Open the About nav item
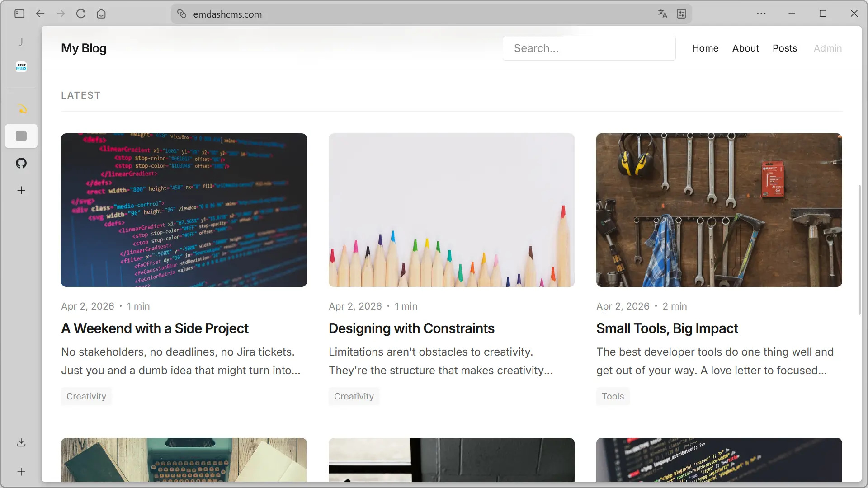This screenshot has height=488, width=868. pyautogui.click(x=745, y=48)
